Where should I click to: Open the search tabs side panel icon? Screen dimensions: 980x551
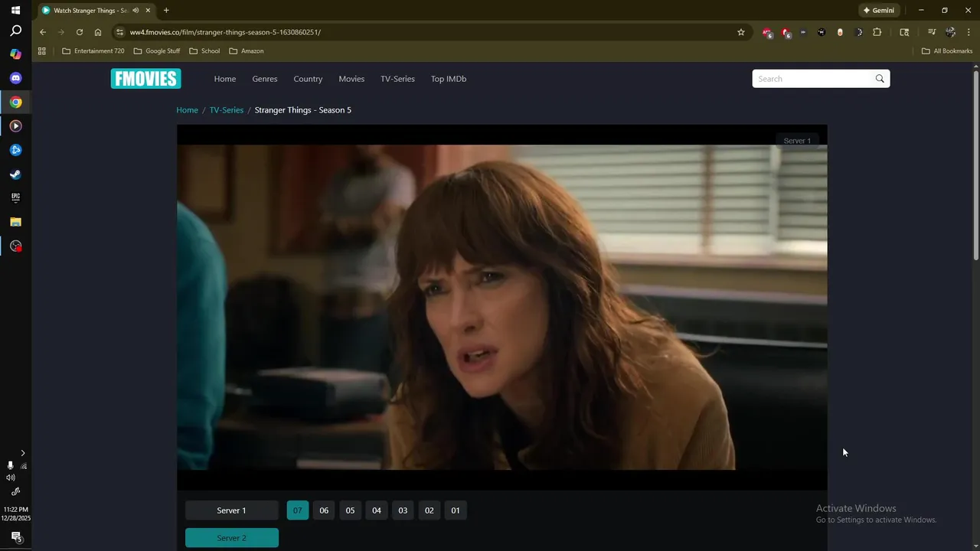904,32
